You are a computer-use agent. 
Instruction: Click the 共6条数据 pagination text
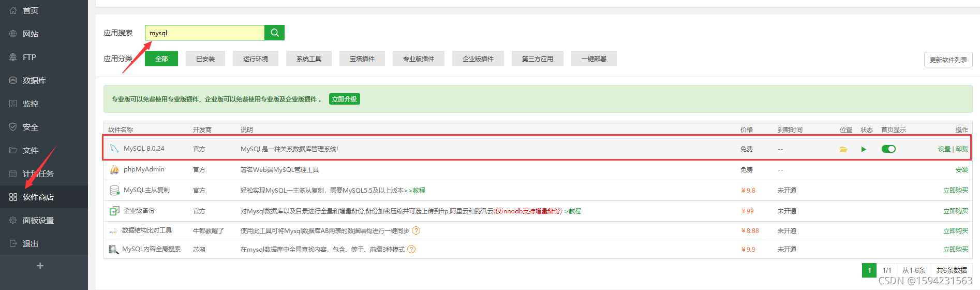coord(952,270)
